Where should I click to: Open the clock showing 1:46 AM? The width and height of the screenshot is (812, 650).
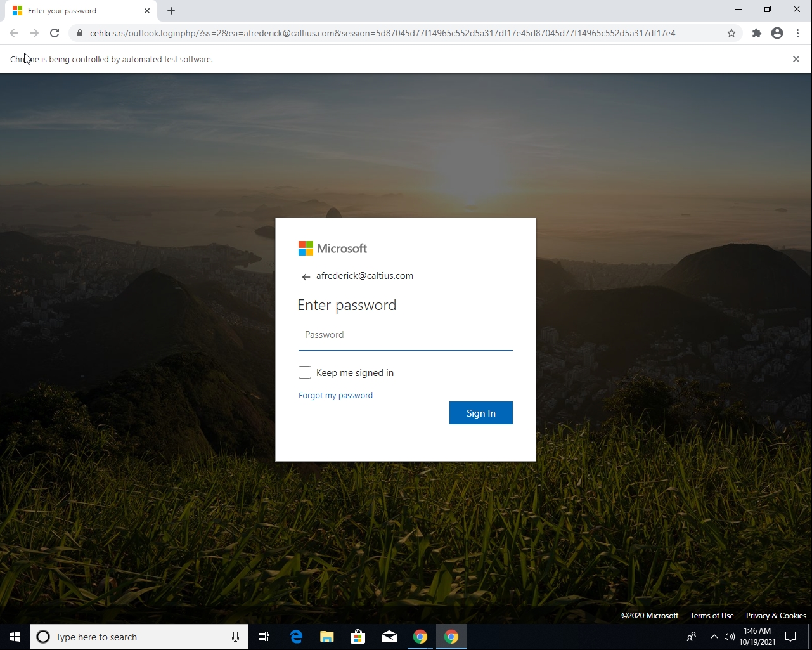point(757,637)
